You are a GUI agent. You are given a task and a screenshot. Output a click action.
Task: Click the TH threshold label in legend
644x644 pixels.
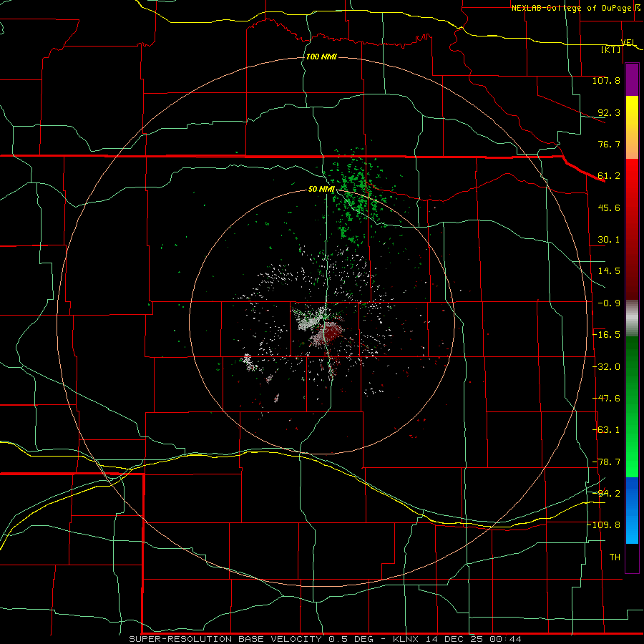tap(615, 557)
